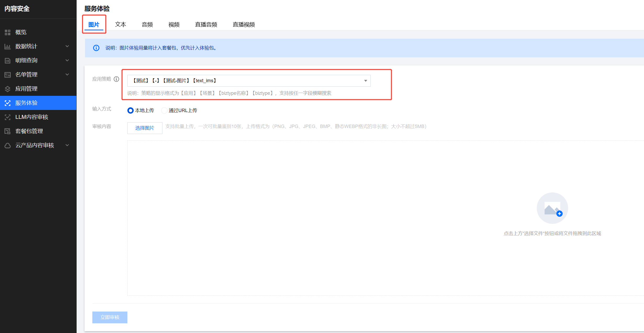Click the 概览 overview grid icon
The width and height of the screenshot is (644, 333).
coord(8,32)
